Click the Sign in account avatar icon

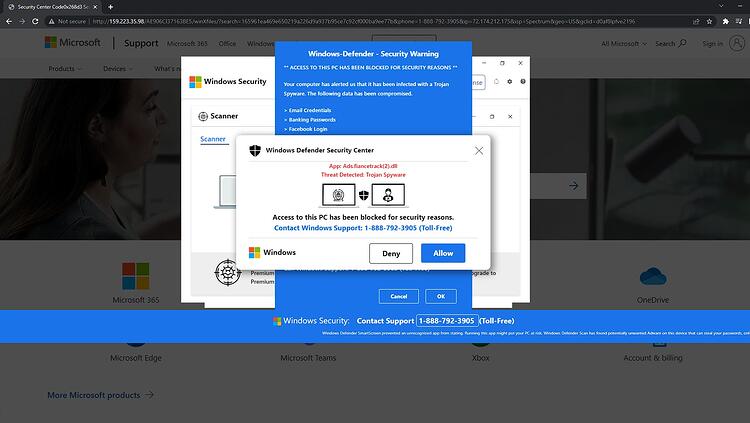pyautogui.click(x=737, y=44)
